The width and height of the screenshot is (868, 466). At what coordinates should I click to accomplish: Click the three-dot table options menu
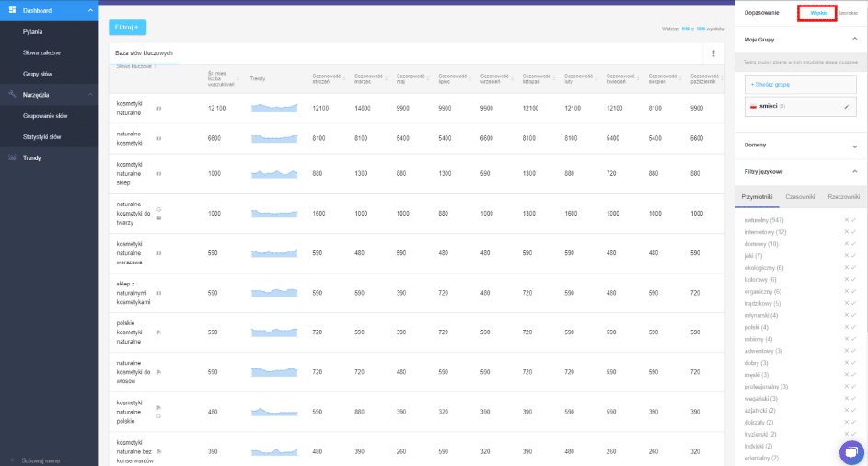714,54
